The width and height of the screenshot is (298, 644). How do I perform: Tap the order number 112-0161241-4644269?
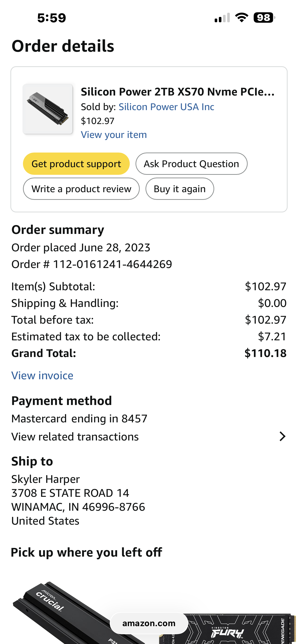[112, 264]
